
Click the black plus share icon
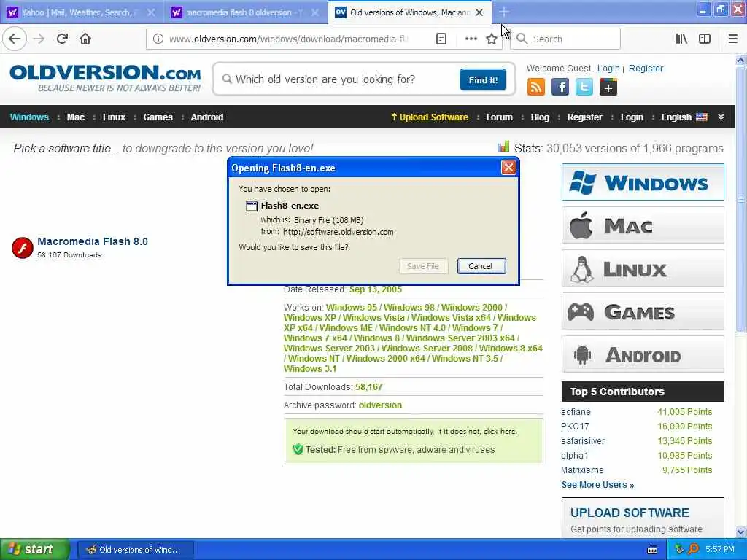(x=608, y=87)
